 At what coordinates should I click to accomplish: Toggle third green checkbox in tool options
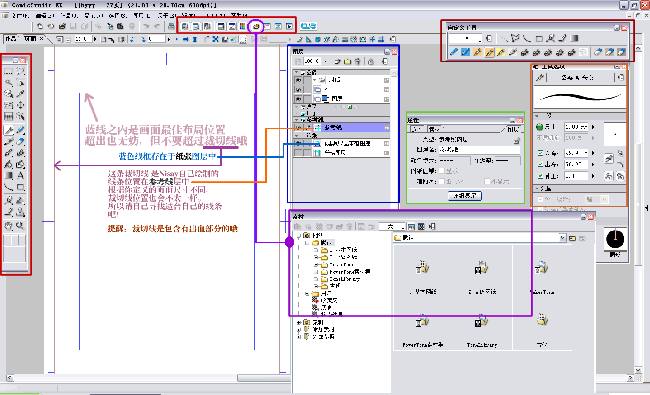coord(541,176)
